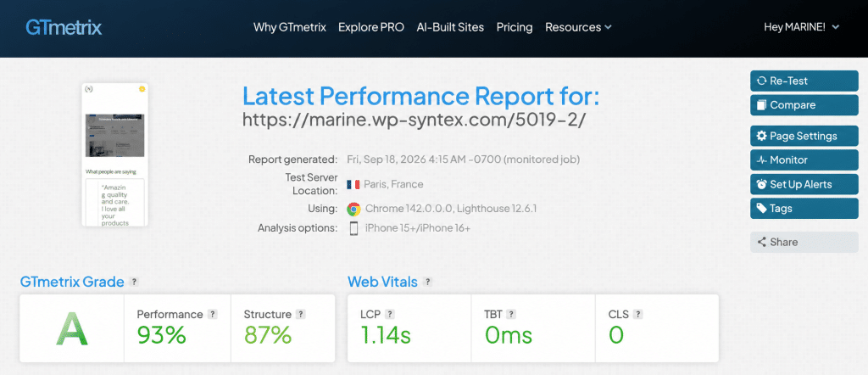Click the Re-Test button
Viewport: 868px width, 375px height.
click(x=804, y=81)
